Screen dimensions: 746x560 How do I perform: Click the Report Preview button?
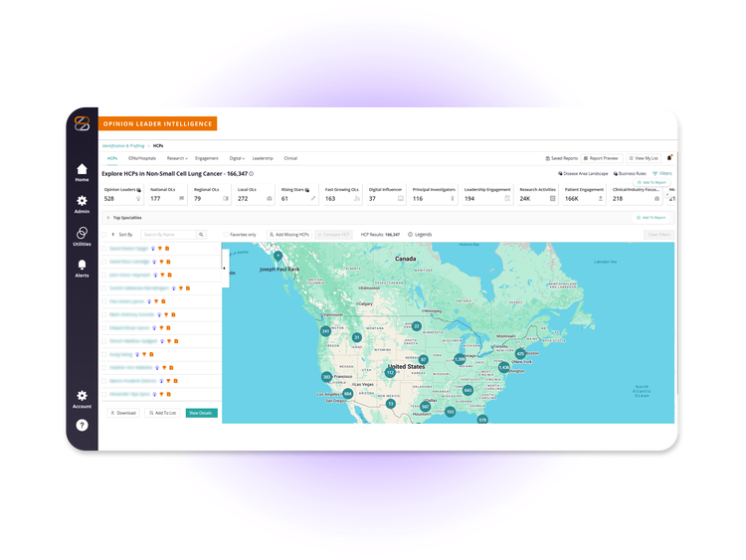602,158
